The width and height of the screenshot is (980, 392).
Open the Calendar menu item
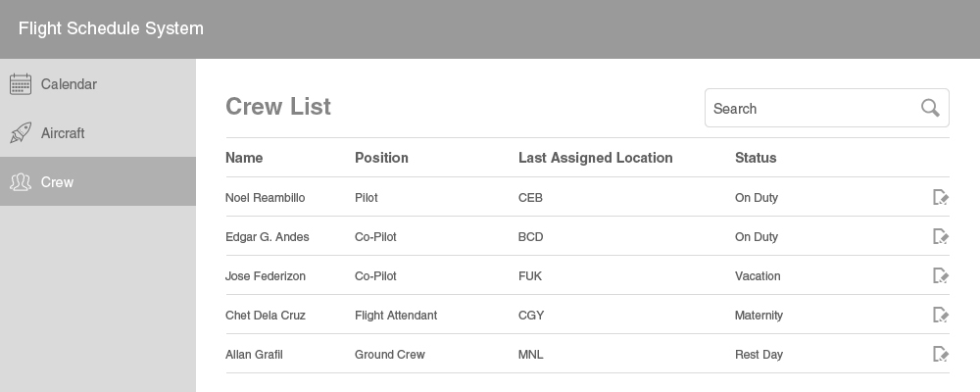pyautogui.click(x=98, y=83)
